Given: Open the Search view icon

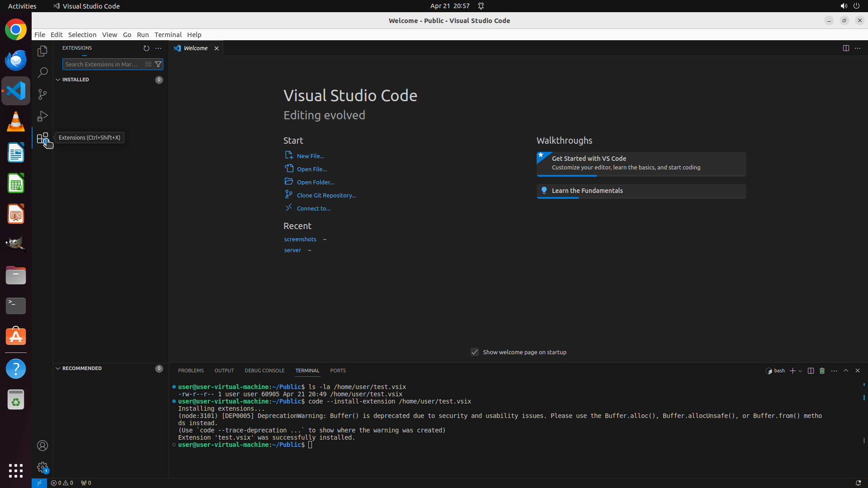Looking at the screenshot, I should 42,73.
